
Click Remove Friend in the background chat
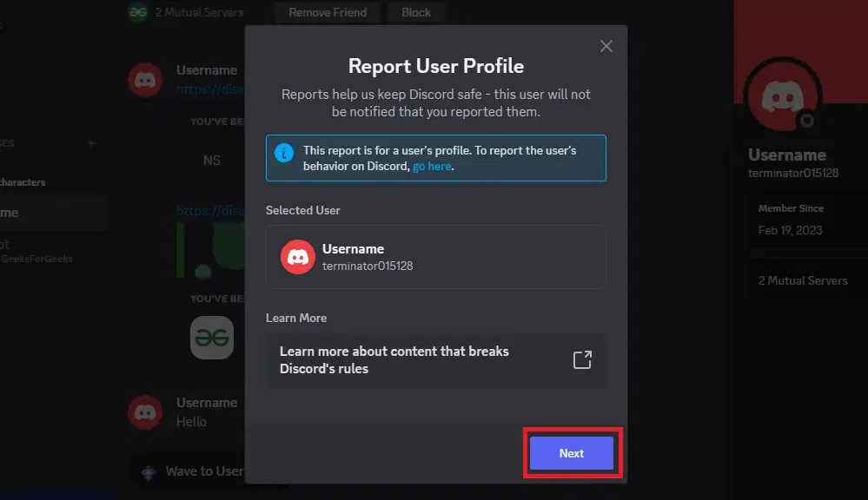tap(328, 12)
